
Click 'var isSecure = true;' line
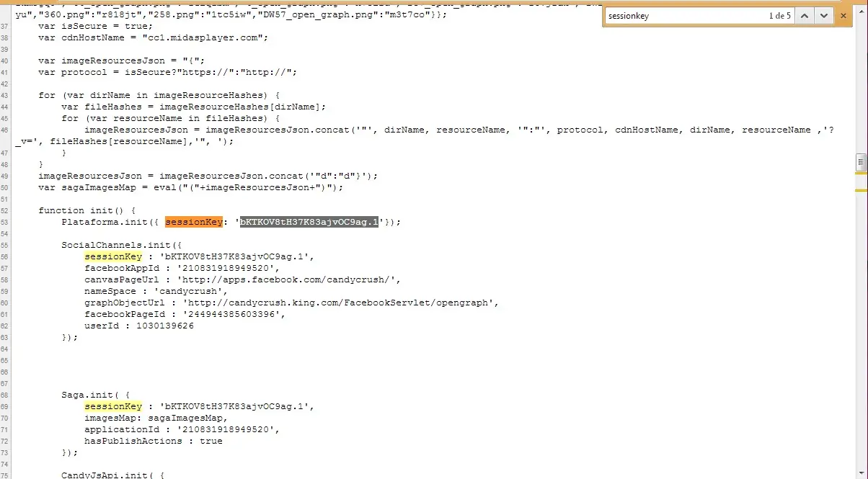tap(96, 26)
